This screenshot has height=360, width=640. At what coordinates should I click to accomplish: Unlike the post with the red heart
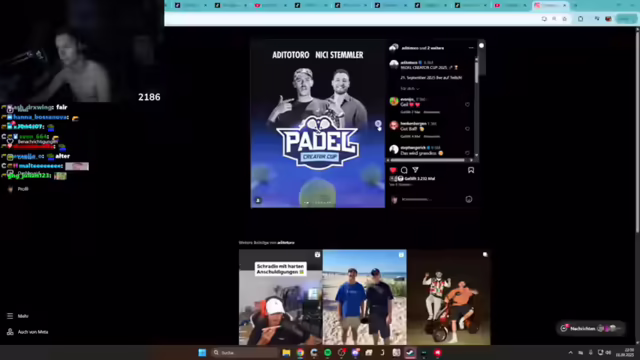(393, 170)
